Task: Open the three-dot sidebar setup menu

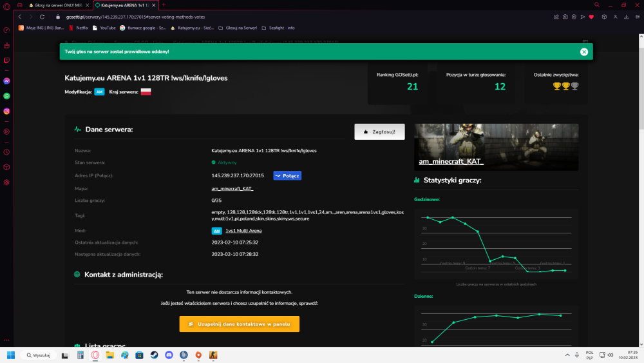Action: (6, 340)
